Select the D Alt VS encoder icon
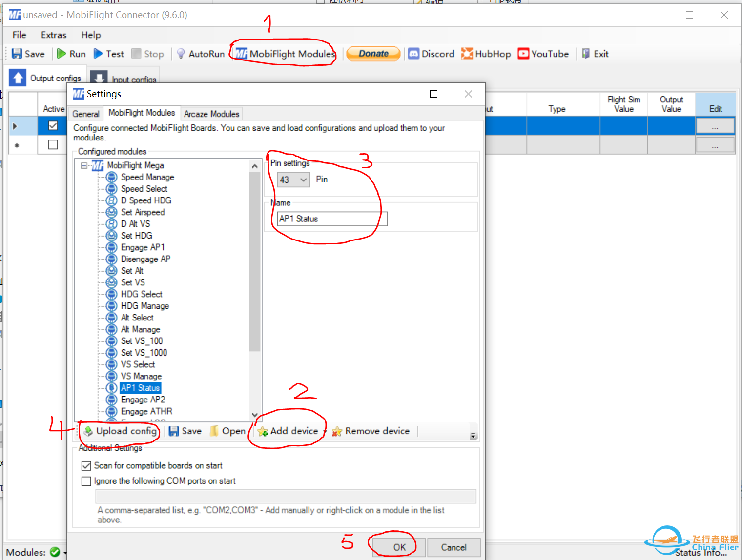The image size is (742, 560). (112, 224)
